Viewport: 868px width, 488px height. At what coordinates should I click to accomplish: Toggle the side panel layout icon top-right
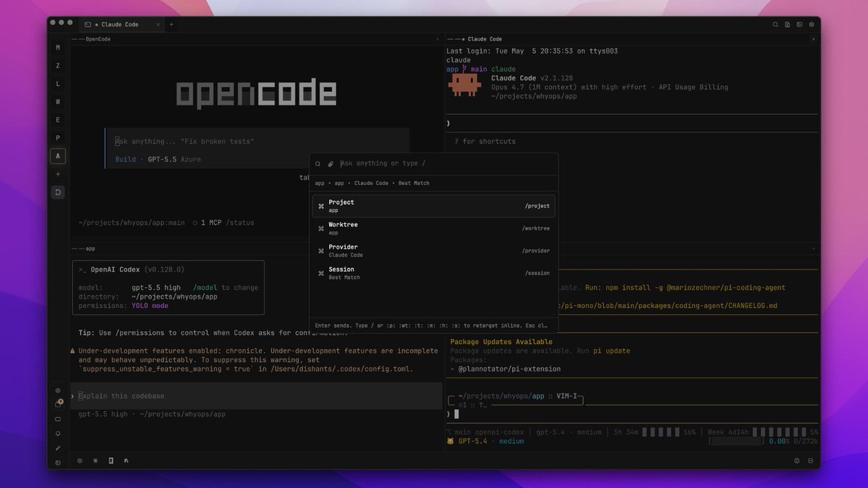pos(799,25)
